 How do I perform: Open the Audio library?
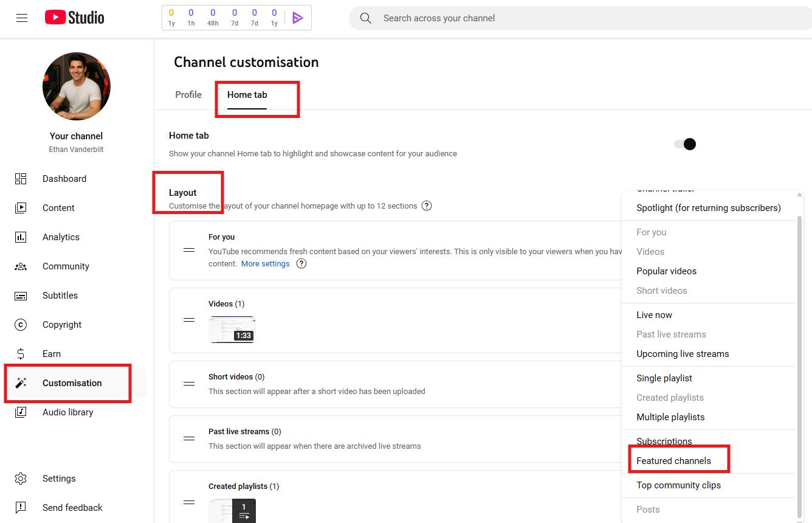click(68, 412)
